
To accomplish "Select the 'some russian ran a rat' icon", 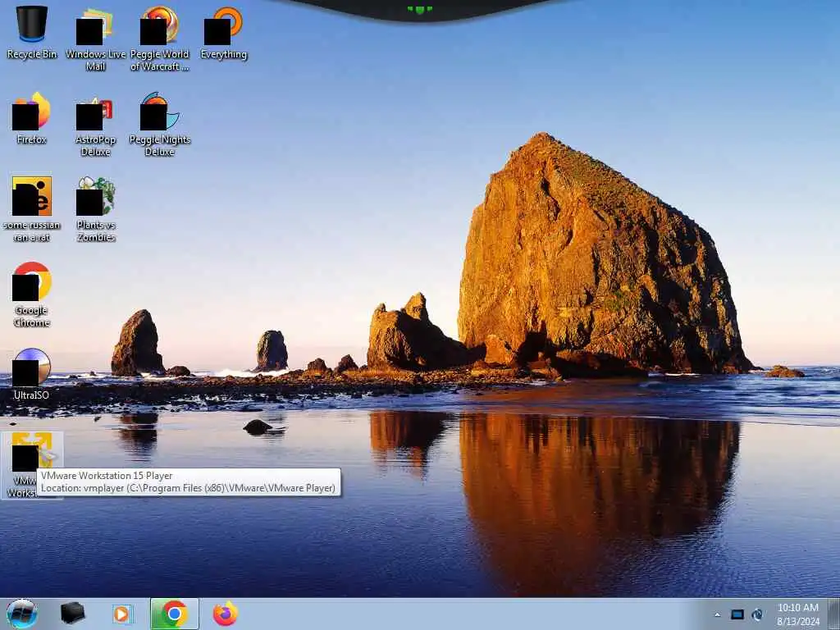I will [x=32, y=209].
